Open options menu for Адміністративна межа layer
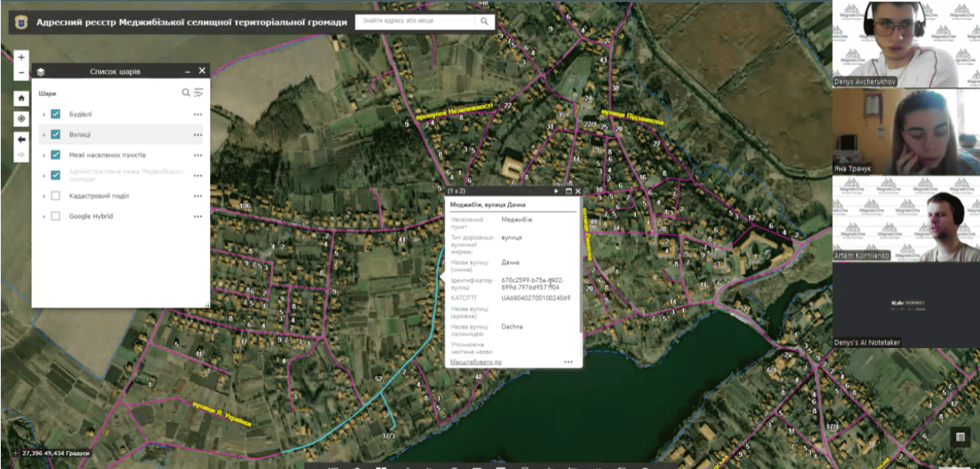Viewport: 980px width, 469px height. tap(198, 175)
